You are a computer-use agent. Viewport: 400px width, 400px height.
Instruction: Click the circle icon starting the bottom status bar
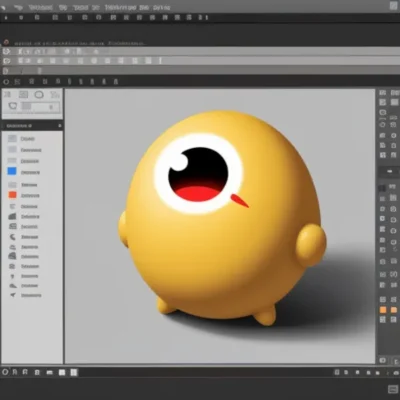[5, 372]
